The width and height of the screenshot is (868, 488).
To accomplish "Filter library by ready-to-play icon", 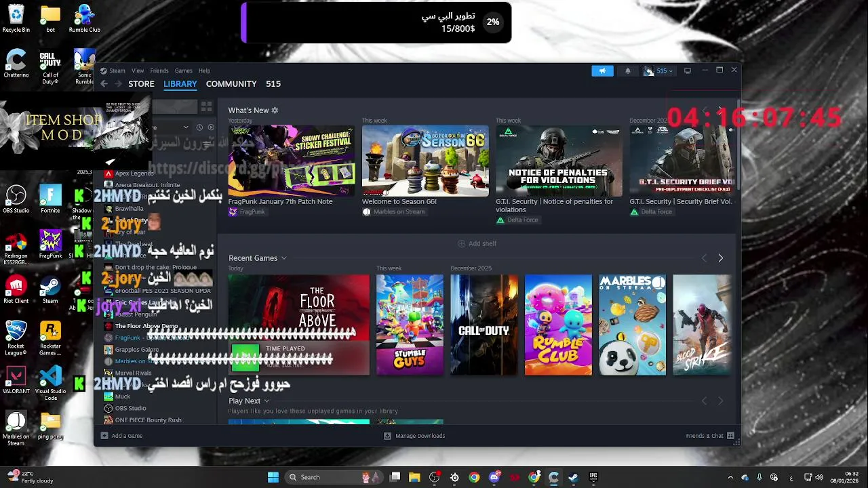I will (211, 127).
